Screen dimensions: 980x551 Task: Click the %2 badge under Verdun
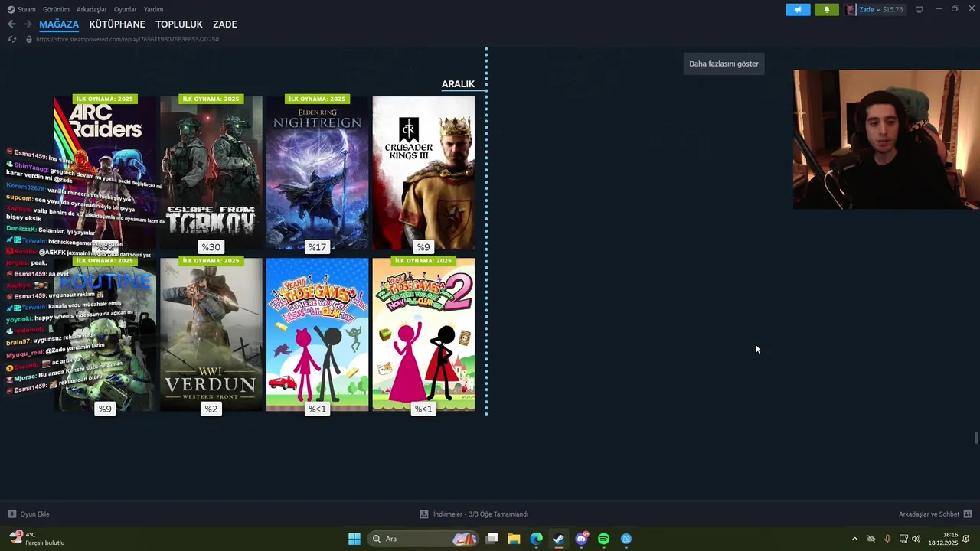point(211,409)
